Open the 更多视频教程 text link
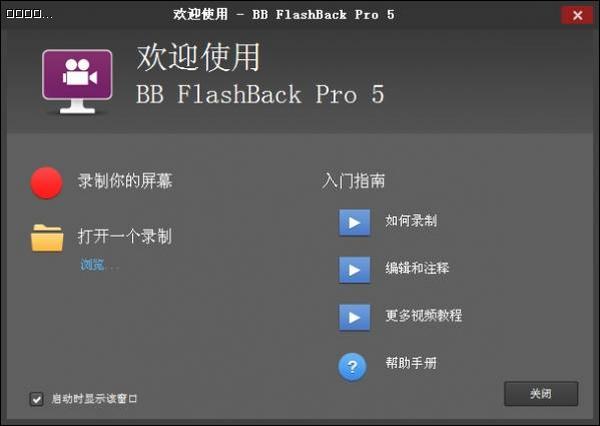 pyautogui.click(x=424, y=315)
